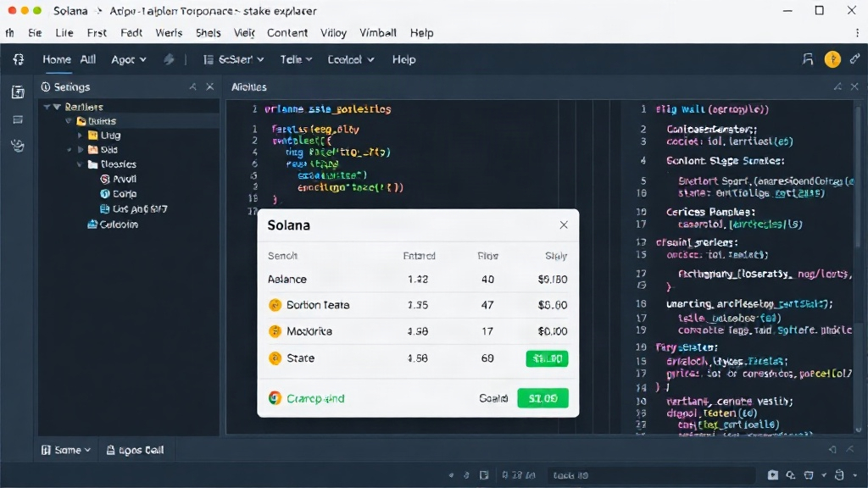Click the pin icon in Settings panel header
Screen dimensions: 868x488
coord(192,87)
